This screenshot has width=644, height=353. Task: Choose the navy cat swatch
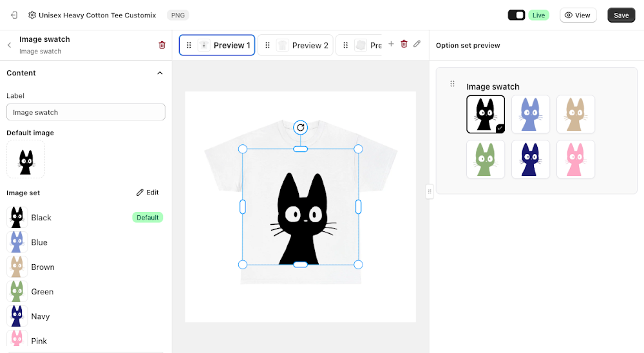pos(531,160)
